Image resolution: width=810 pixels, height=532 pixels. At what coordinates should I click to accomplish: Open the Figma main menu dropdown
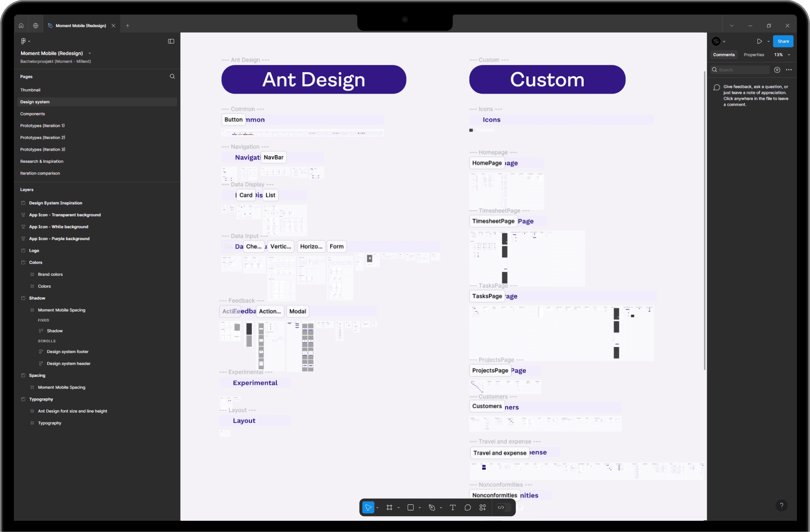click(25, 41)
